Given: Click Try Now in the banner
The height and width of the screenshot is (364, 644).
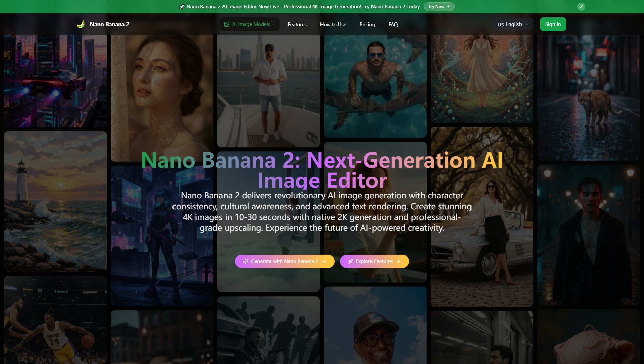Looking at the screenshot, I should (x=439, y=6).
